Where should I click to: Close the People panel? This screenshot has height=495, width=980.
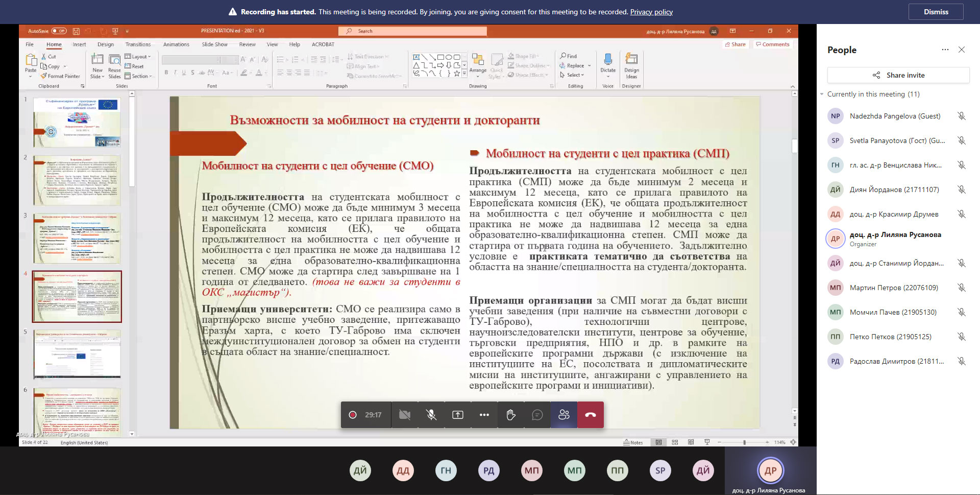[x=962, y=50]
